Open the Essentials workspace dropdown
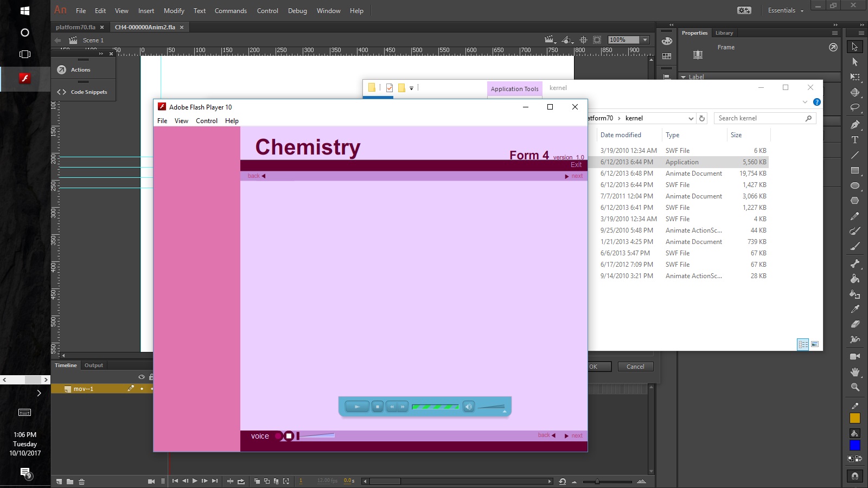This screenshot has width=868, height=488. click(786, 10)
